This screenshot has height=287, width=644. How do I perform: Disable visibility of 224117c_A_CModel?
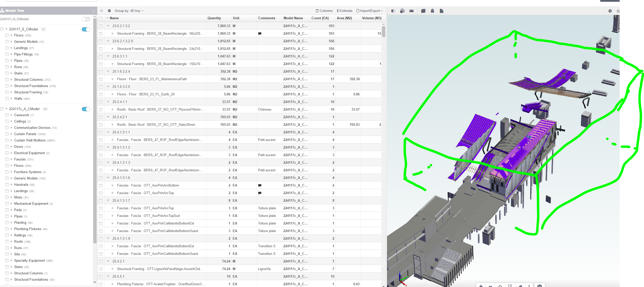click(86, 109)
